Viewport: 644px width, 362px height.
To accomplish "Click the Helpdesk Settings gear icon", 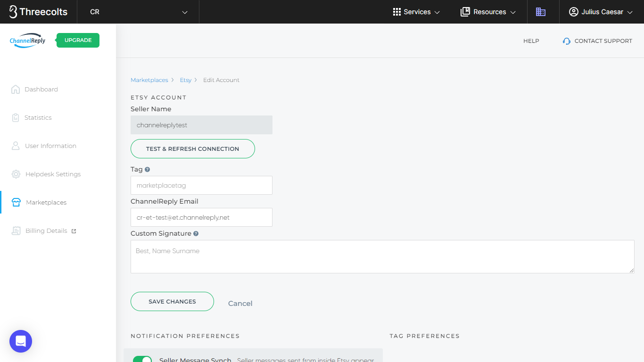I will (x=16, y=174).
